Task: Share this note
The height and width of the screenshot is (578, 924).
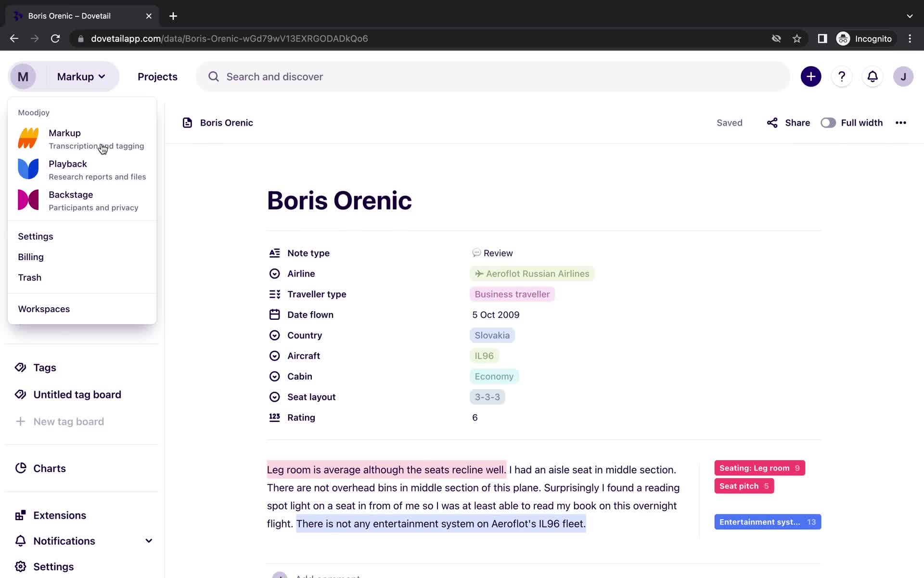Action: pyautogui.click(x=788, y=123)
